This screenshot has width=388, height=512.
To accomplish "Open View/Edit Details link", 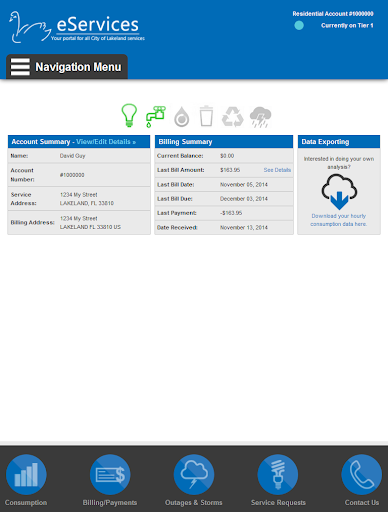I will tap(106, 142).
